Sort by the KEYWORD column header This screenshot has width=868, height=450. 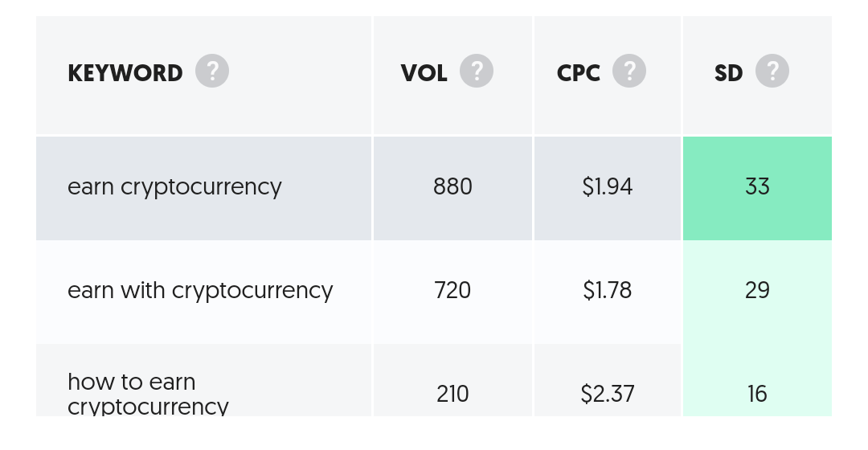125,73
